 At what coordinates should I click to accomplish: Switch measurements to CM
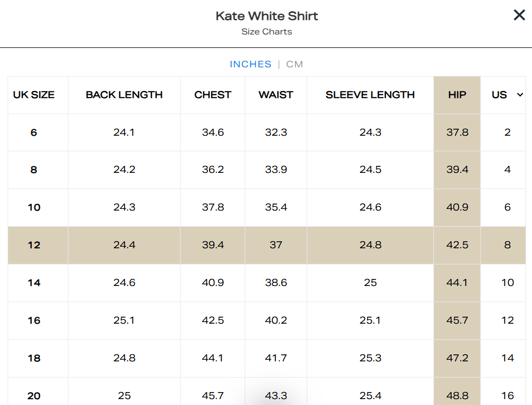295,64
